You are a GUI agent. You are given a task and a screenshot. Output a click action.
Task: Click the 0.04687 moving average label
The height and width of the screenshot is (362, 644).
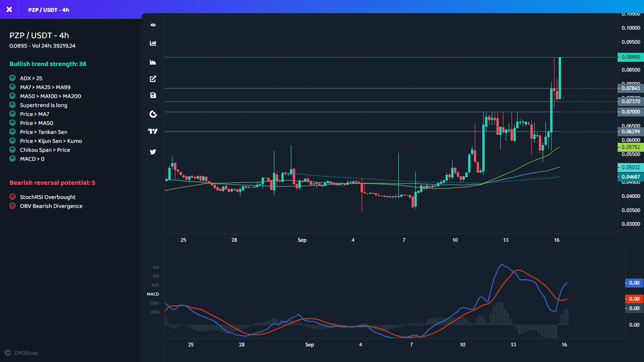[630, 176]
